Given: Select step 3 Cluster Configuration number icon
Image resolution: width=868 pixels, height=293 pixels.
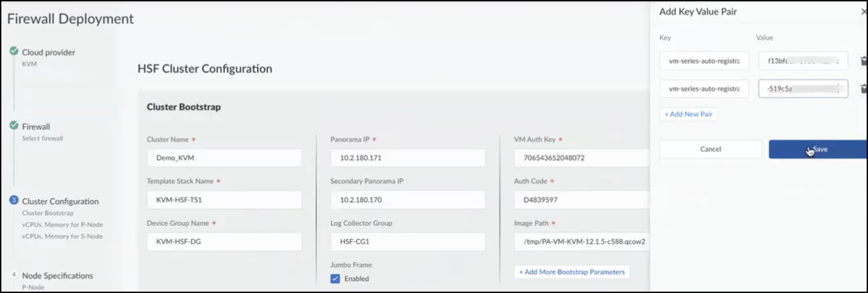Looking at the screenshot, I should pyautogui.click(x=14, y=200).
